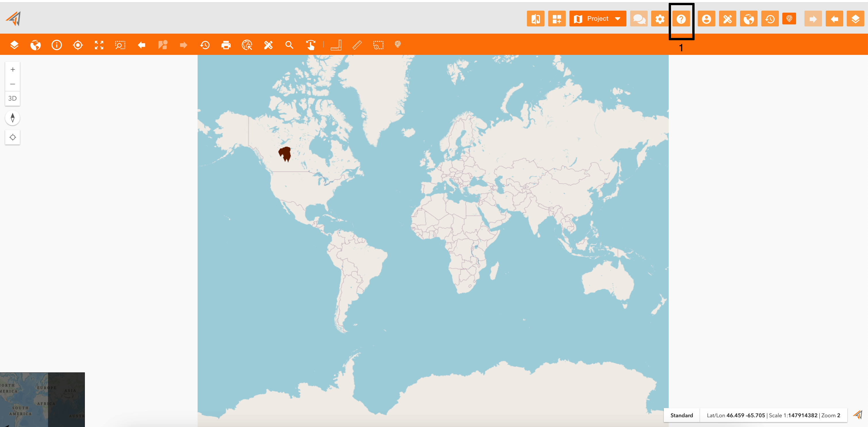The image size is (868, 427).
Task: Click the layers icon in orange toolbar
Action: click(x=14, y=45)
